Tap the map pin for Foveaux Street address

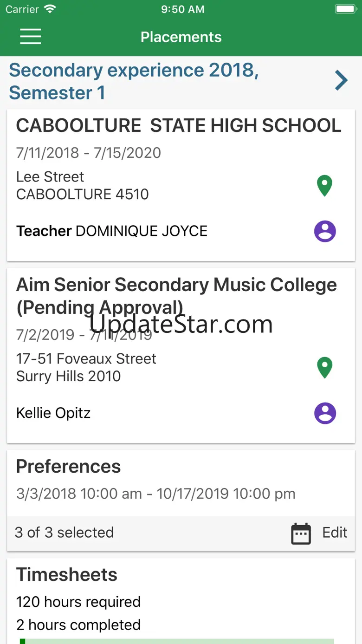(x=324, y=368)
